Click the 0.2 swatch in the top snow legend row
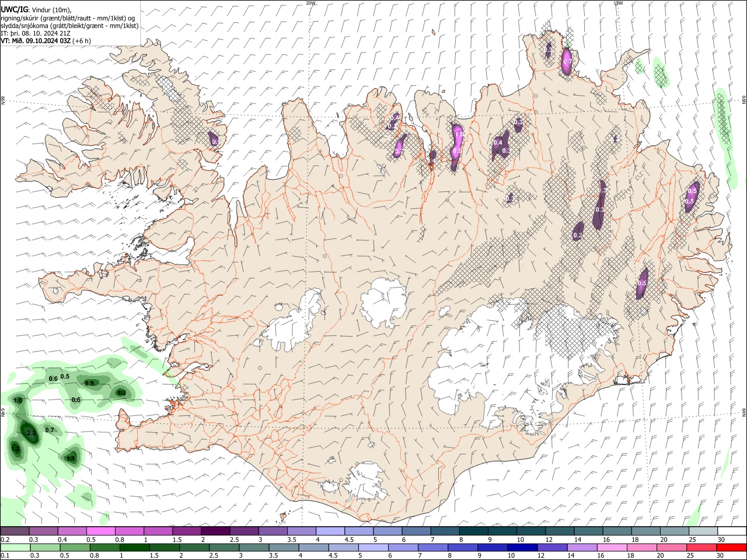The height and width of the screenshot is (560, 747). coord(15,531)
